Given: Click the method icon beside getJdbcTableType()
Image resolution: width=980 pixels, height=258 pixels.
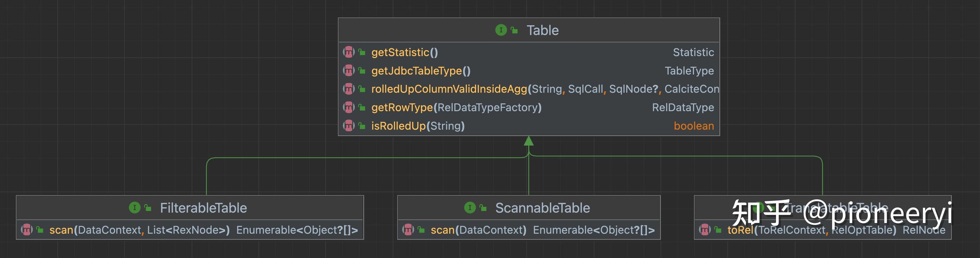Looking at the screenshot, I should click(349, 71).
